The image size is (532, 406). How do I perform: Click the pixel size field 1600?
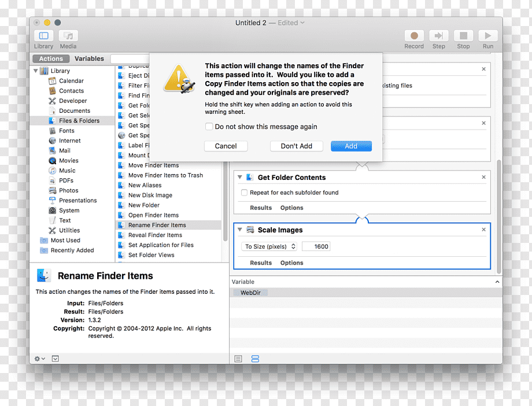pos(316,246)
